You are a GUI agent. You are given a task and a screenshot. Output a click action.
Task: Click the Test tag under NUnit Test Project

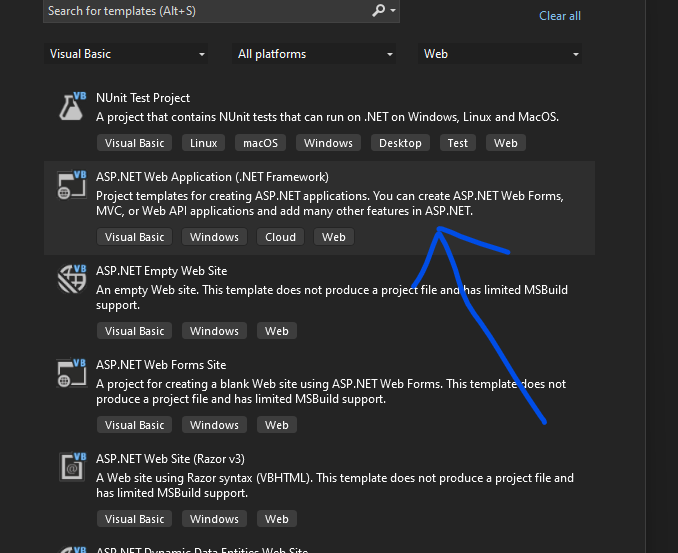pos(457,143)
